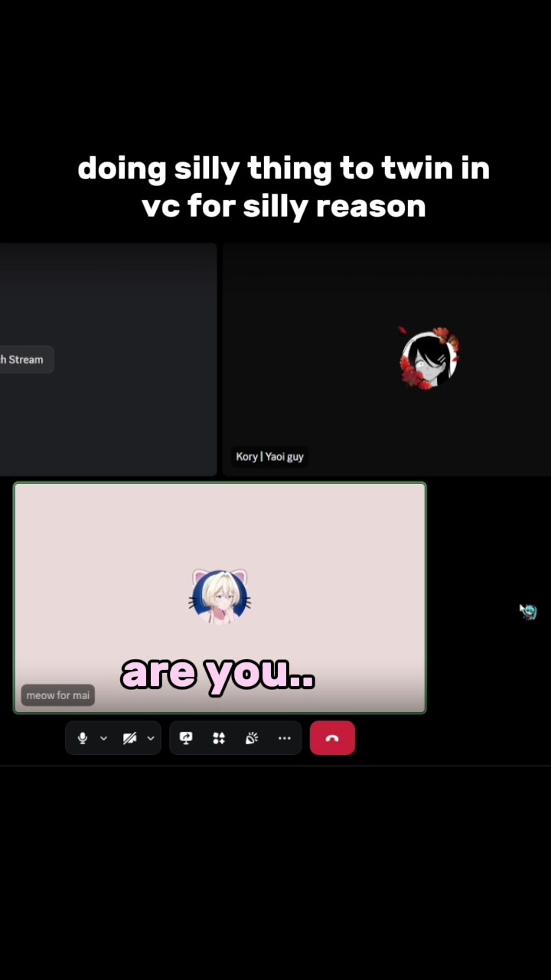
Task: Select the meow for mai participant tile
Action: point(220,598)
